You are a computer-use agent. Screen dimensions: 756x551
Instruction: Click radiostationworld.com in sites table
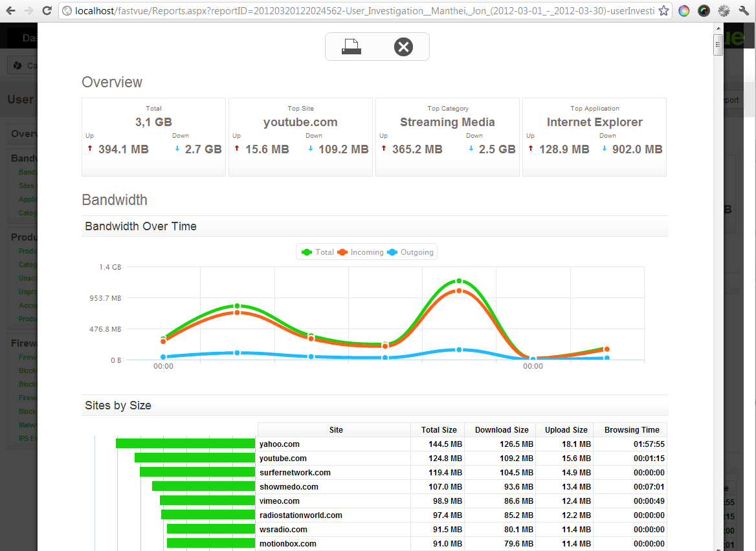301,515
